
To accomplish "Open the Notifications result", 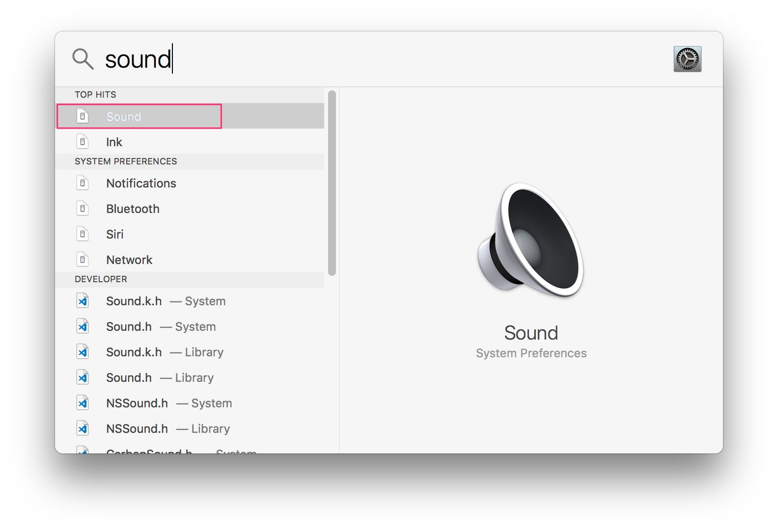I will tap(190, 183).
